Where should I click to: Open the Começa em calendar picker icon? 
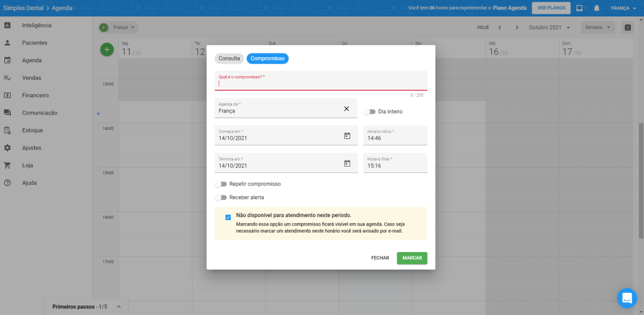347,136
